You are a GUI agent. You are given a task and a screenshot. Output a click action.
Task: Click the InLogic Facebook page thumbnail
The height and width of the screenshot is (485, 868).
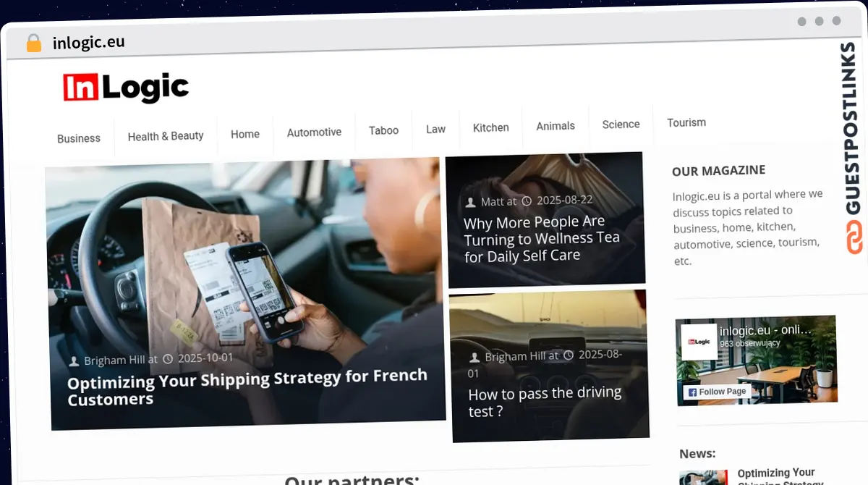pos(699,342)
